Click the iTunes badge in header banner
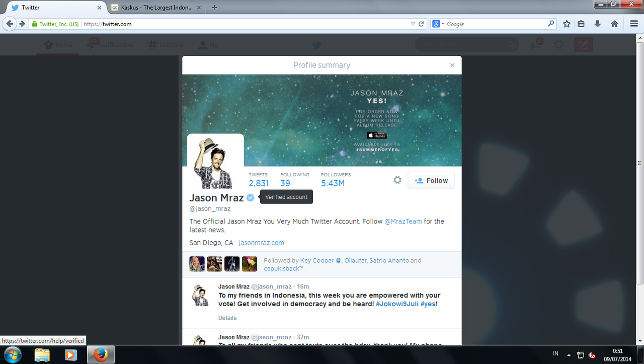The height and width of the screenshot is (364, 644). 376,135
